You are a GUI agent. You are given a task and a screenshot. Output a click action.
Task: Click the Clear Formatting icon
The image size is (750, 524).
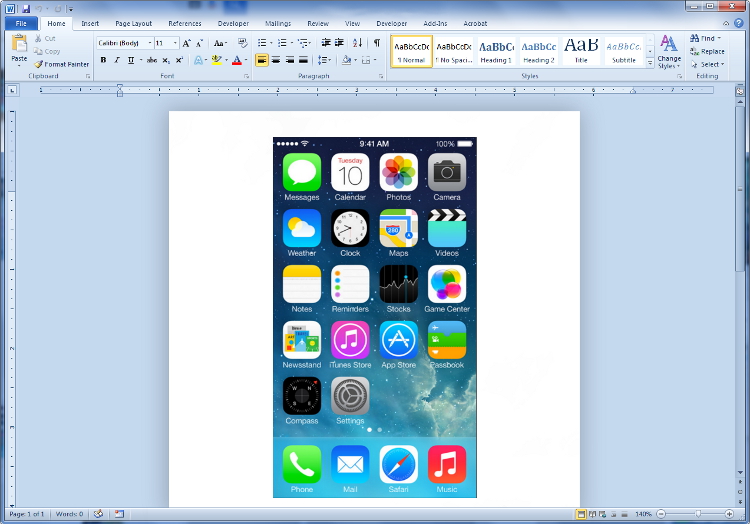tap(243, 43)
